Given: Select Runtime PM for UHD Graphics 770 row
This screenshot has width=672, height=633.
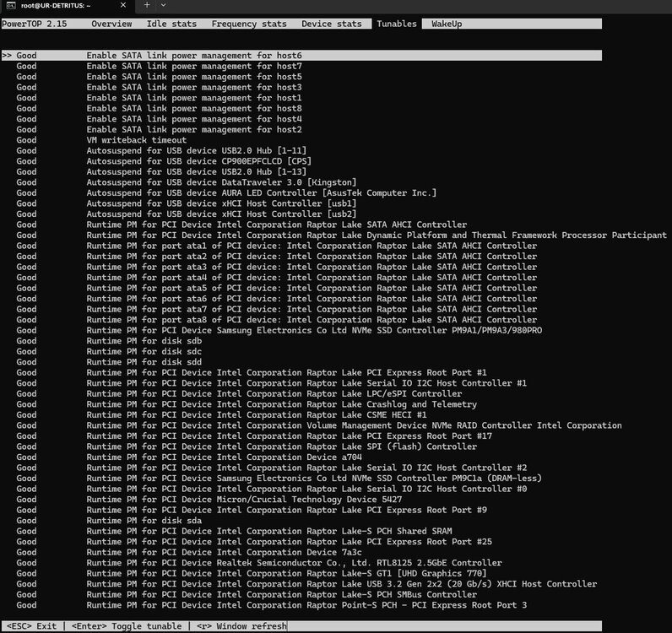Looking at the screenshot, I should [x=252, y=573].
